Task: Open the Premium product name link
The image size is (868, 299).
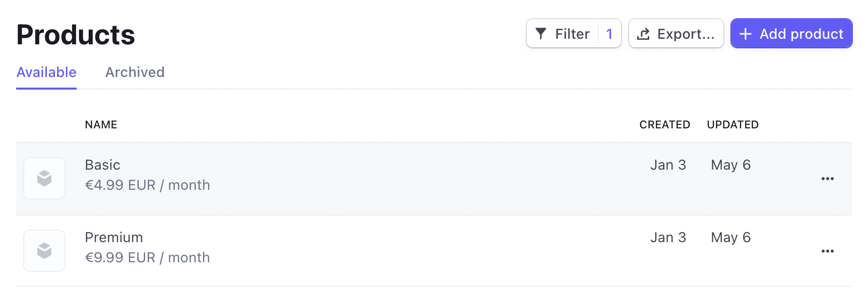Action: pos(114,238)
